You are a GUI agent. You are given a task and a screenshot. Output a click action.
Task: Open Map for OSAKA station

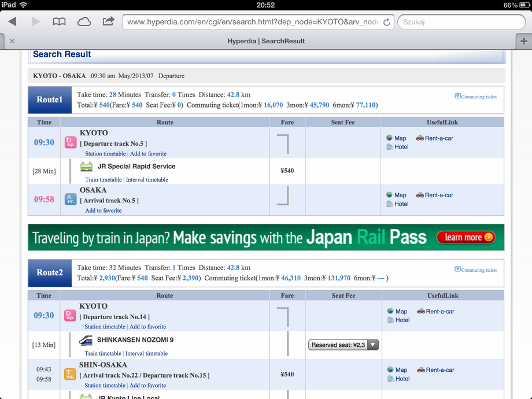click(396, 195)
